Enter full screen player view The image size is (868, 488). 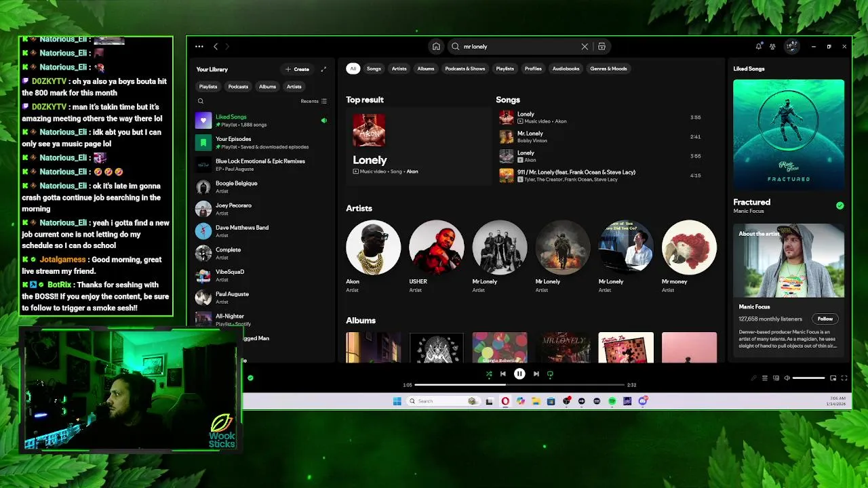coord(844,378)
